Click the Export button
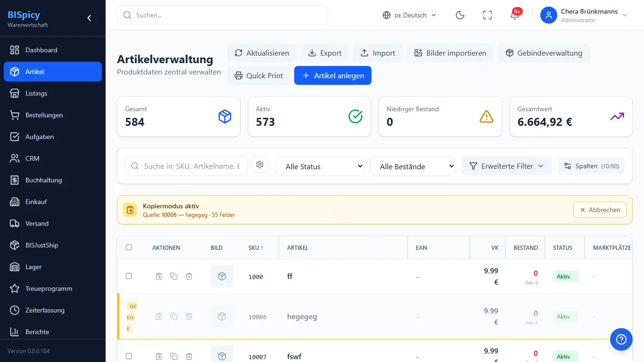This screenshot has height=362, width=644. (324, 53)
